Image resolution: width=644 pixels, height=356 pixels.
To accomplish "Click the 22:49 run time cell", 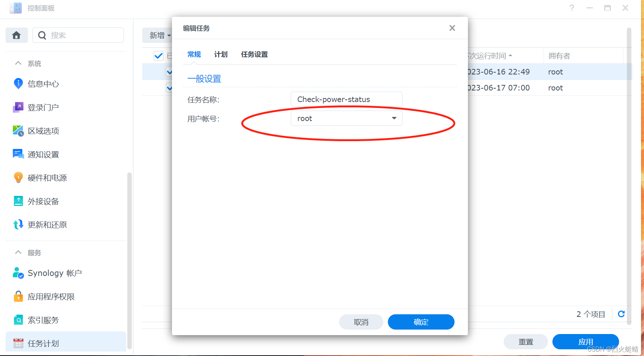I will click(498, 71).
